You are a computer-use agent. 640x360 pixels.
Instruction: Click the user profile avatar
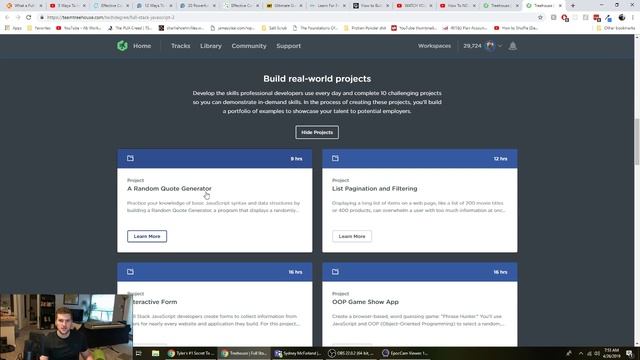490,46
